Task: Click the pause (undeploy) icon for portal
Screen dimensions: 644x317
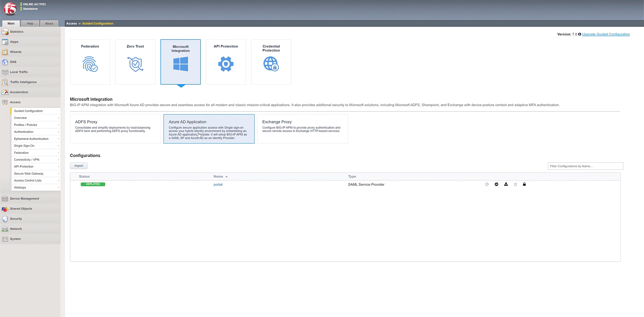Action: pos(496,184)
